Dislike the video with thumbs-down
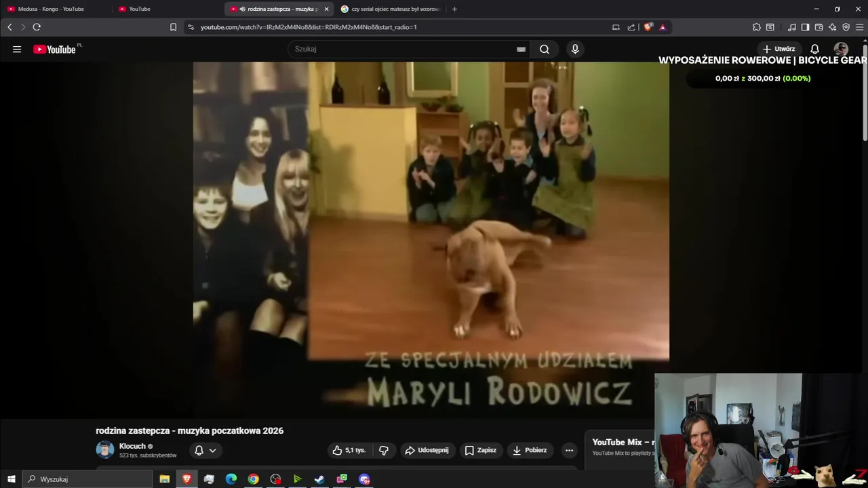This screenshot has height=488, width=868. 384,450
